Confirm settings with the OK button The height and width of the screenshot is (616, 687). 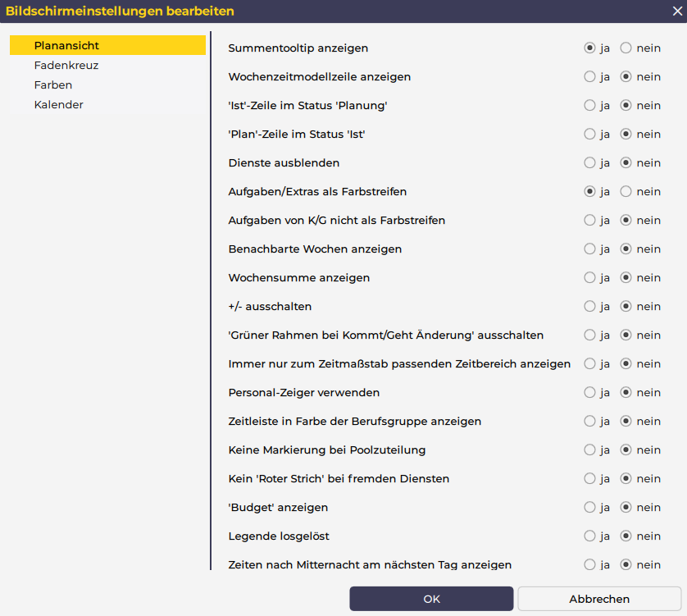click(431, 599)
